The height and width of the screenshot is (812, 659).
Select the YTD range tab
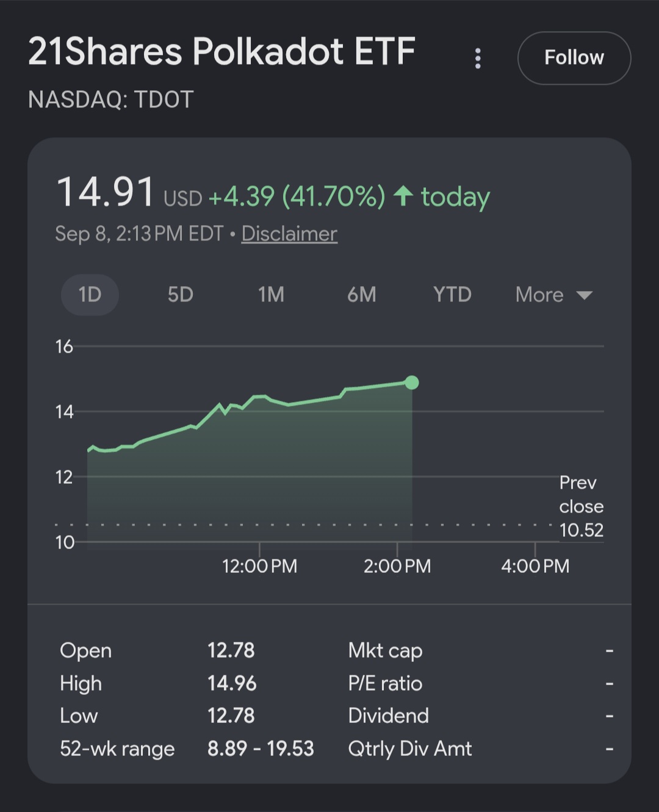[x=452, y=295]
